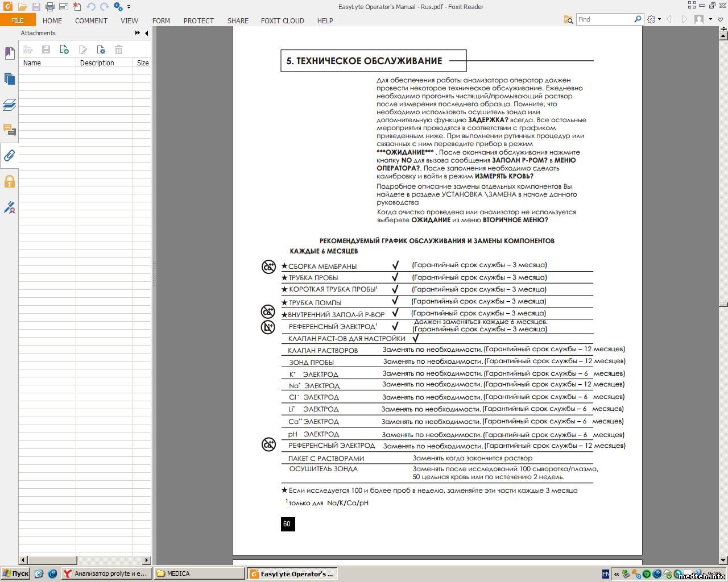
Task: Open the Bookmarks panel in sidebar
Action: coord(9,53)
